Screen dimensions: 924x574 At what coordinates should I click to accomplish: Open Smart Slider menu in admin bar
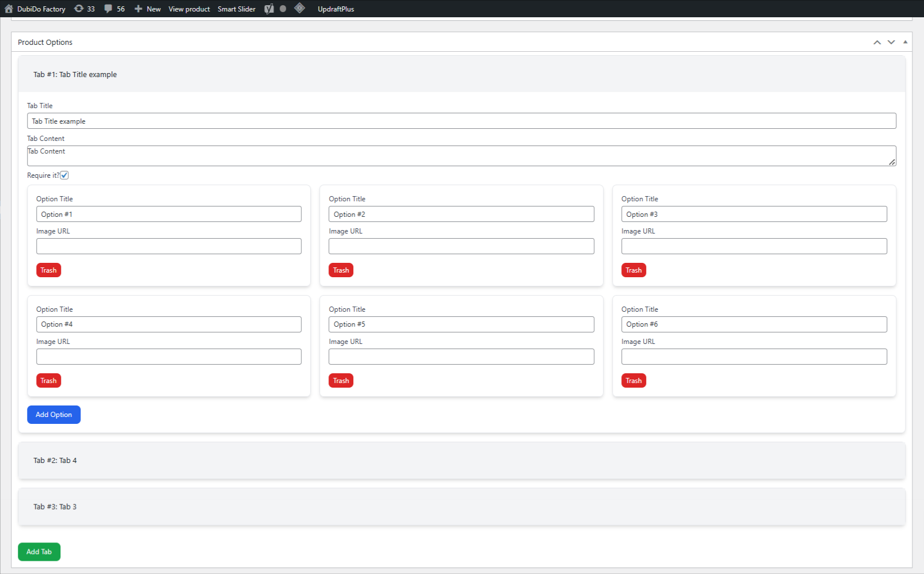[236, 9]
